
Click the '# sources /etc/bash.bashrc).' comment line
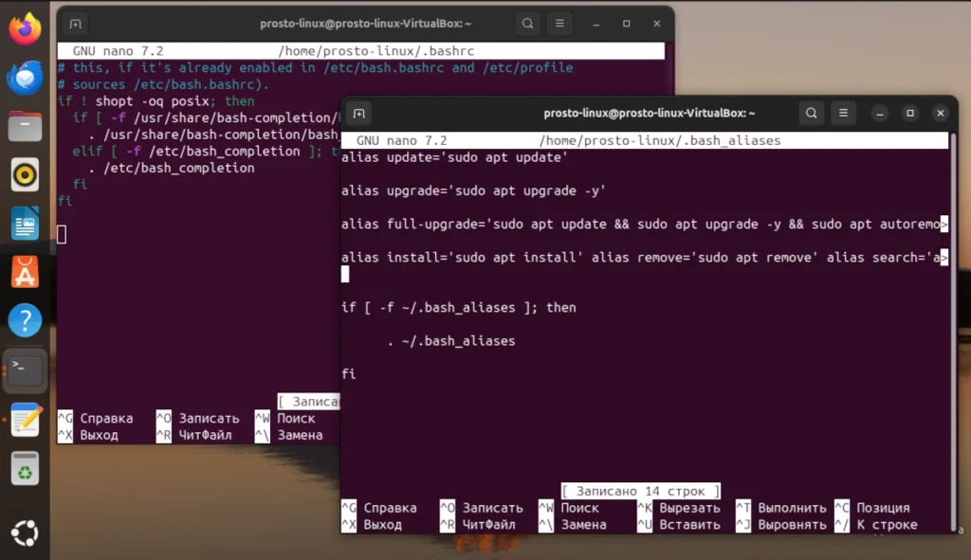(x=163, y=84)
